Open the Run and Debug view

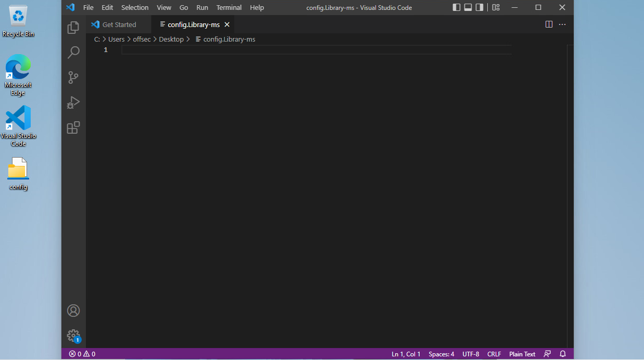73,102
